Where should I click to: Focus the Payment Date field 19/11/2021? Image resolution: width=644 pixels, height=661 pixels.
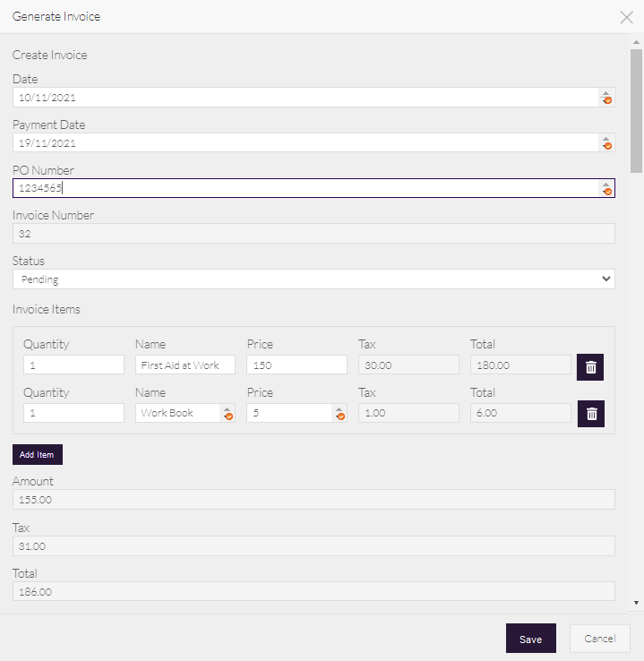(x=313, y=143)
